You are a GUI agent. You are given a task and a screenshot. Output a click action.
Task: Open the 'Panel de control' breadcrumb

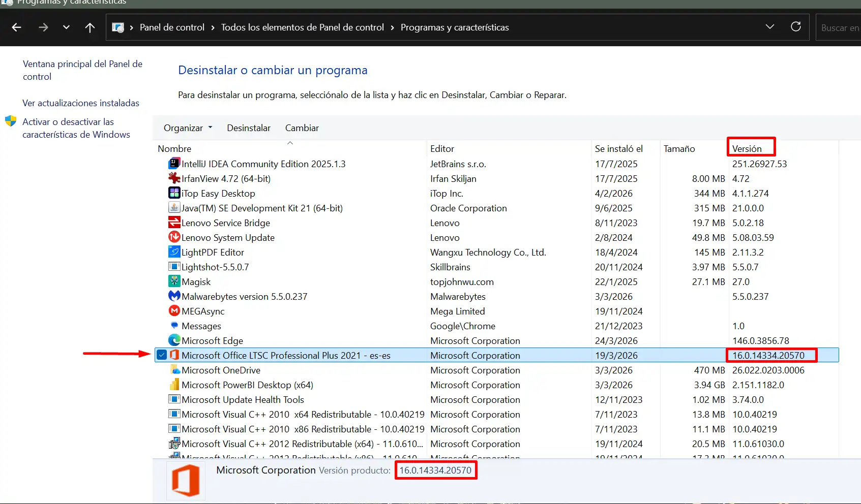[x=172, y=27]
